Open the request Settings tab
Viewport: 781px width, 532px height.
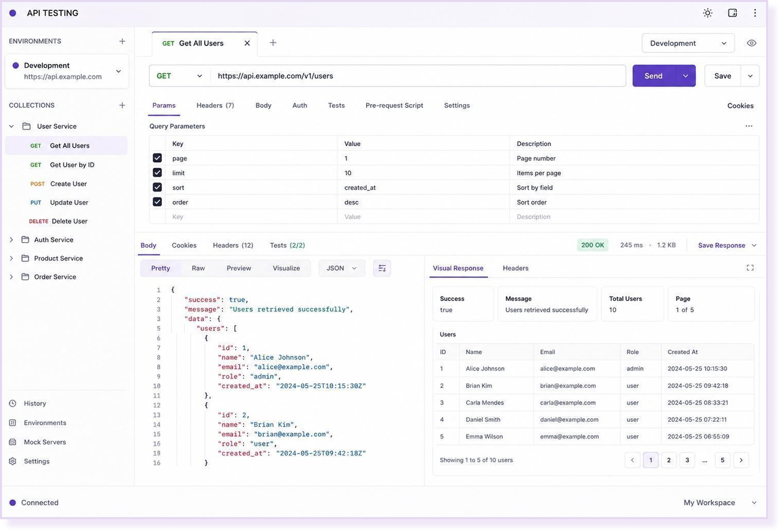[x=457, y=106]
